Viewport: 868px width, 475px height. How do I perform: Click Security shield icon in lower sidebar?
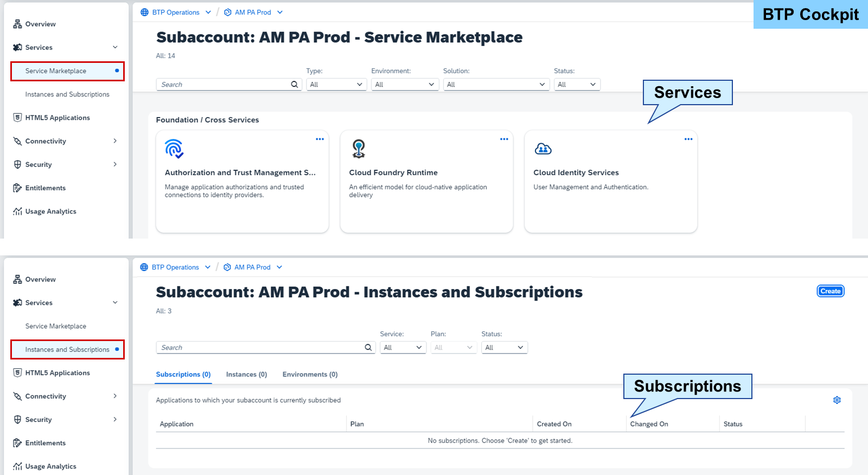(17, 420)
